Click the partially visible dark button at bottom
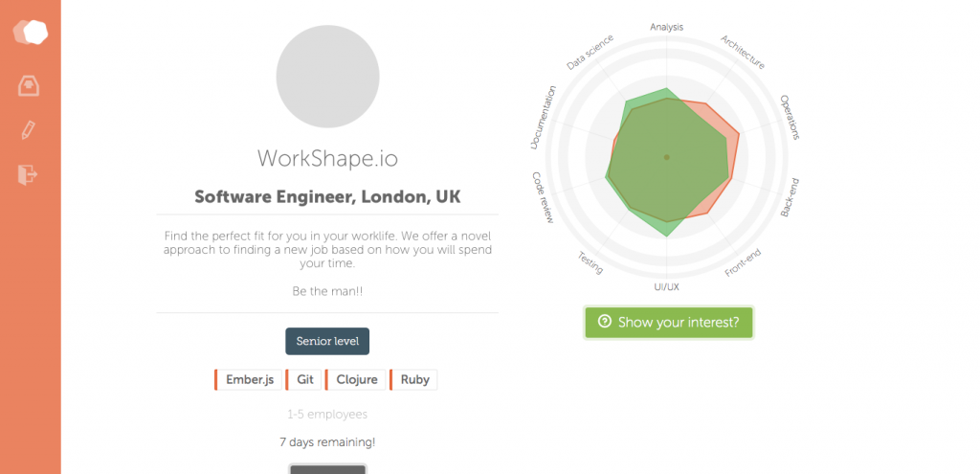Image resolution: width=980 pixels, height=474 pixels. tap(327, 469)
